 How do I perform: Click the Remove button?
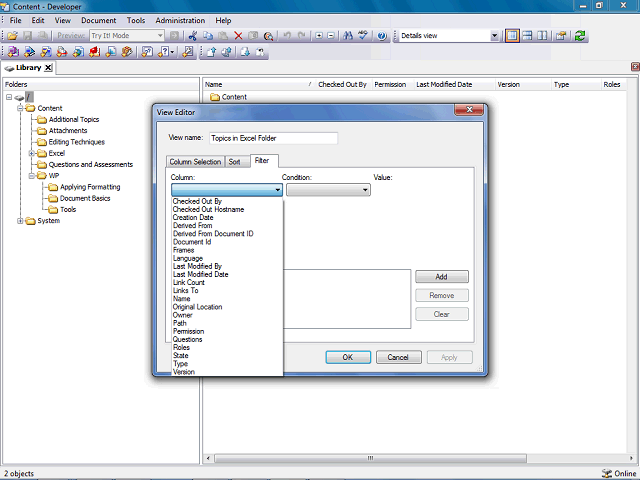(442, 296)
